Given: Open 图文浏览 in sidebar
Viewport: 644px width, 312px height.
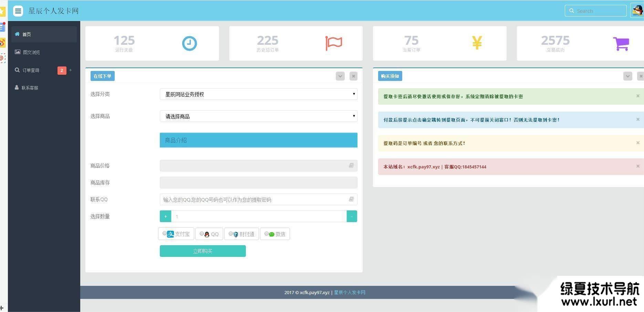Looking at the screenshot, I should [x=44, y=52].
